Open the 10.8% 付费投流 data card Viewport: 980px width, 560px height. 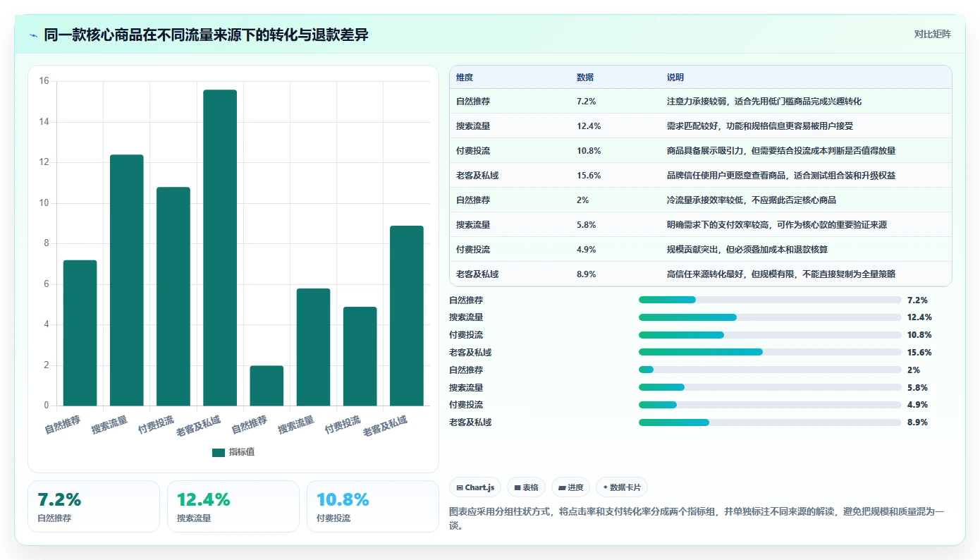tap(373, 506)
